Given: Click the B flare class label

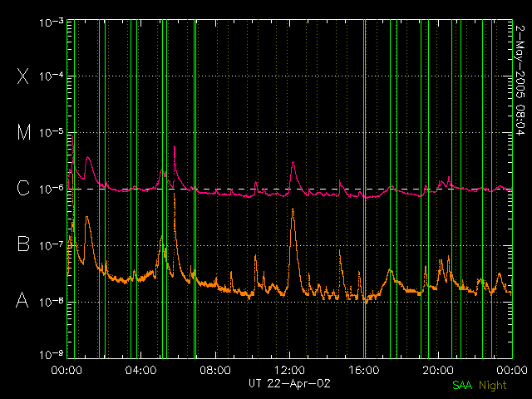Looking at the screenshot, I should coord(23,244).
